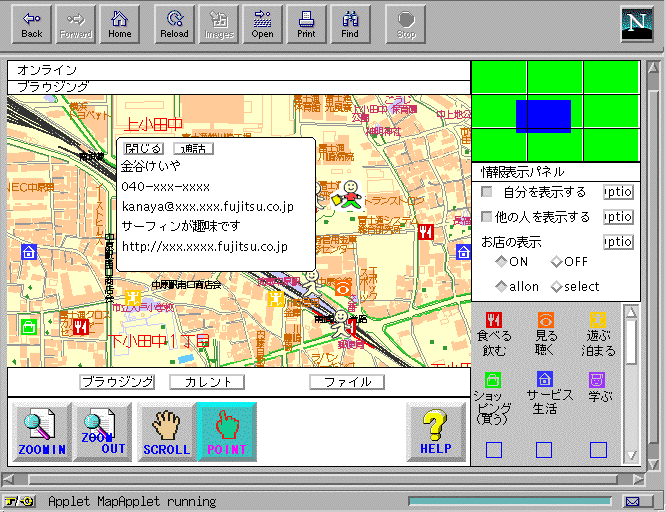Open the HELP question mark button

tap(436, 433)
